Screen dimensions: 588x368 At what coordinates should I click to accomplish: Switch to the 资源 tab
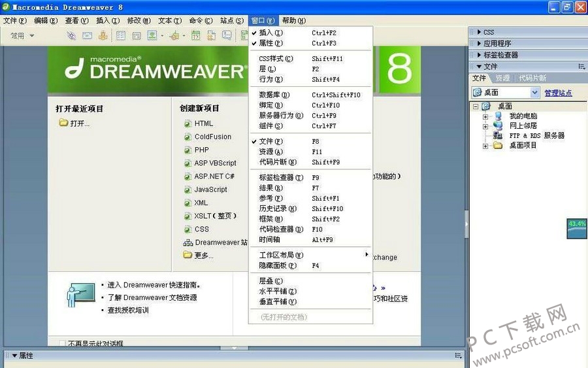coord(502,78)
